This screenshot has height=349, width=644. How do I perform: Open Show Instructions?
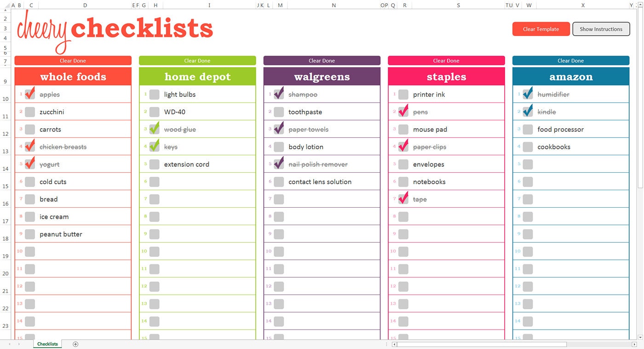[601, 29]
